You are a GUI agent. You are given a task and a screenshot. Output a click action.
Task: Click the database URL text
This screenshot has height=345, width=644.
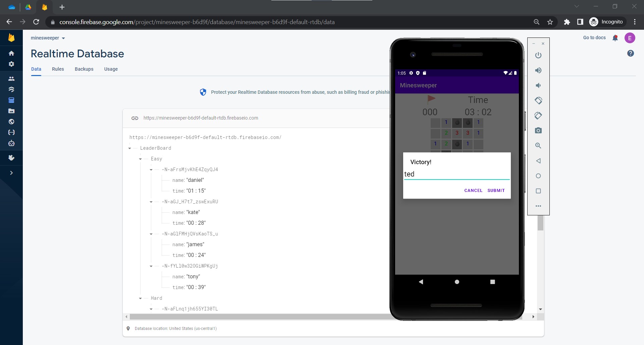[201, 118]
